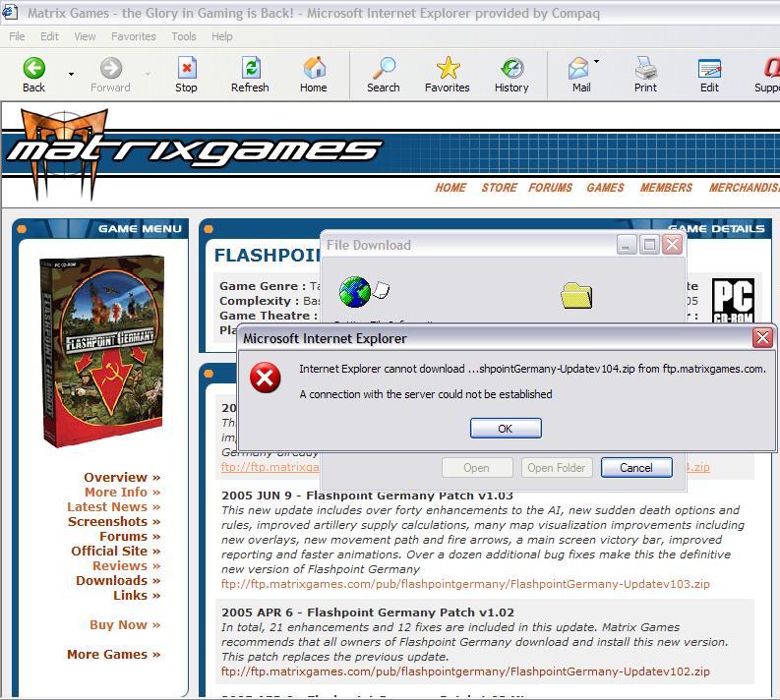780x700 pixels.
Task: Open the Forums link in game menu
Action: point(130,537)
